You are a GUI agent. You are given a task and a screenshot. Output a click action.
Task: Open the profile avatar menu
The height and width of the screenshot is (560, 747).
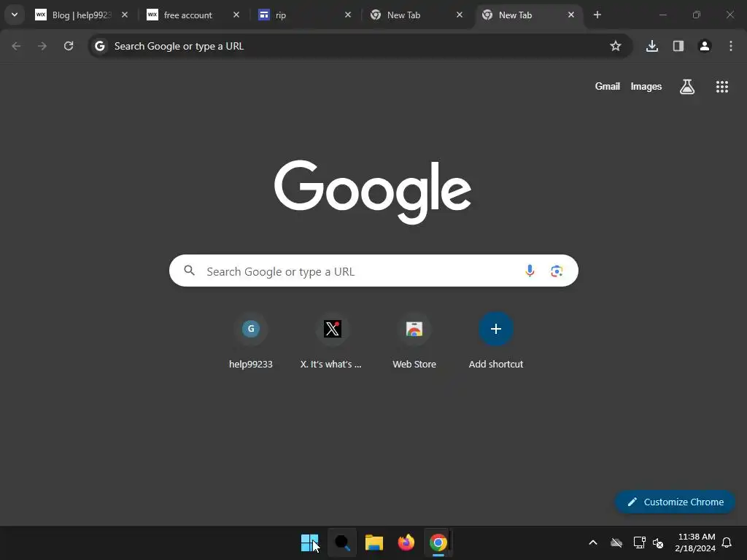[x=704, y=46]
